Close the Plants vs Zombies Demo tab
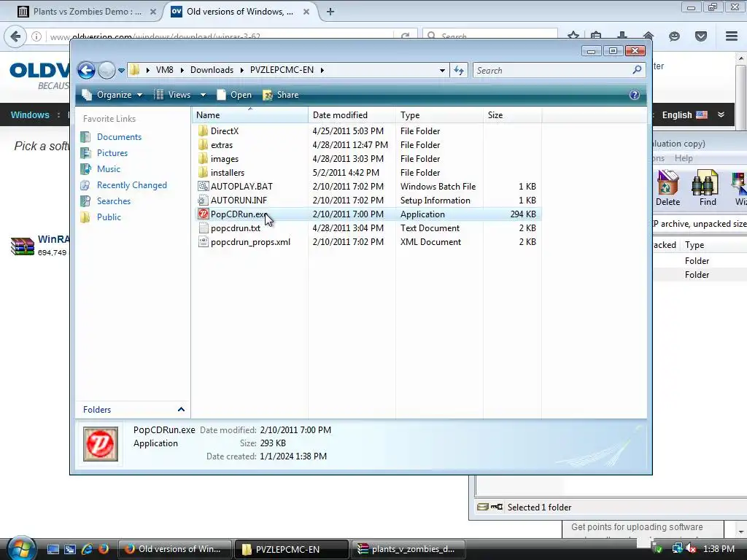 click(153, 12)
